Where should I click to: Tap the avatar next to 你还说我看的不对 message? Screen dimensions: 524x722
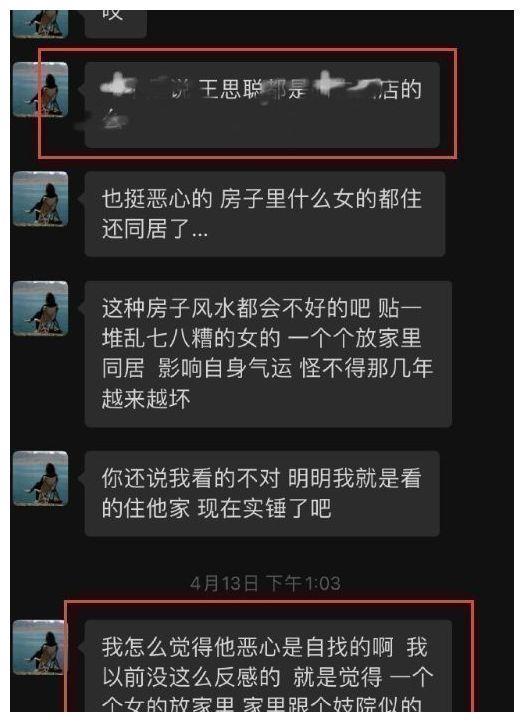[x=41, y=478]
